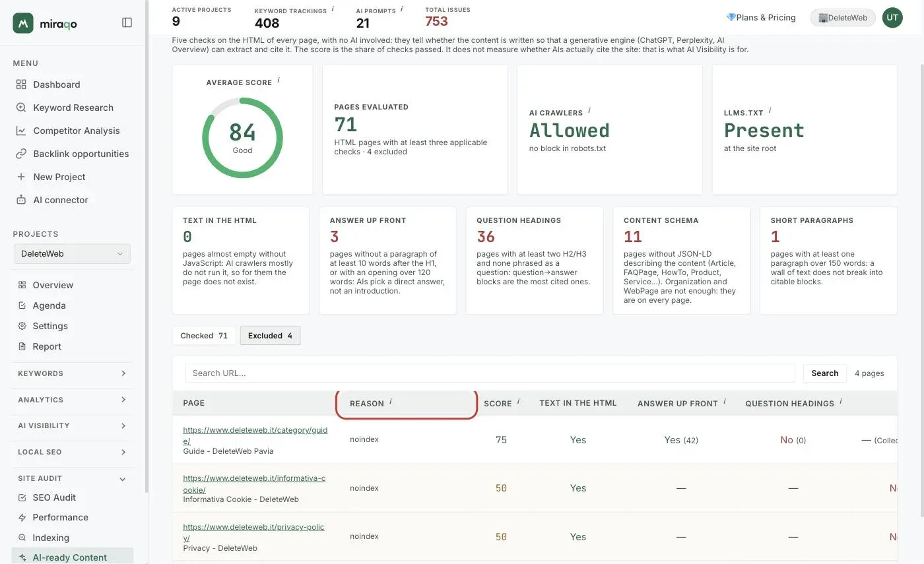Click the Total Issues count 753
This screenshot has height=564, width=924.
(436, 22)
